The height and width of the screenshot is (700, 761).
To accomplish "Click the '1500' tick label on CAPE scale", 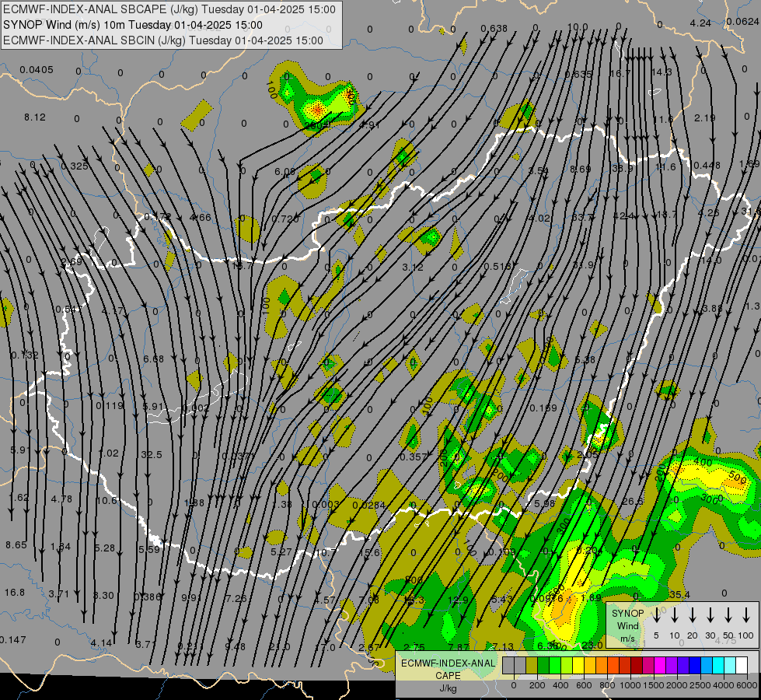I will point(653,685).
